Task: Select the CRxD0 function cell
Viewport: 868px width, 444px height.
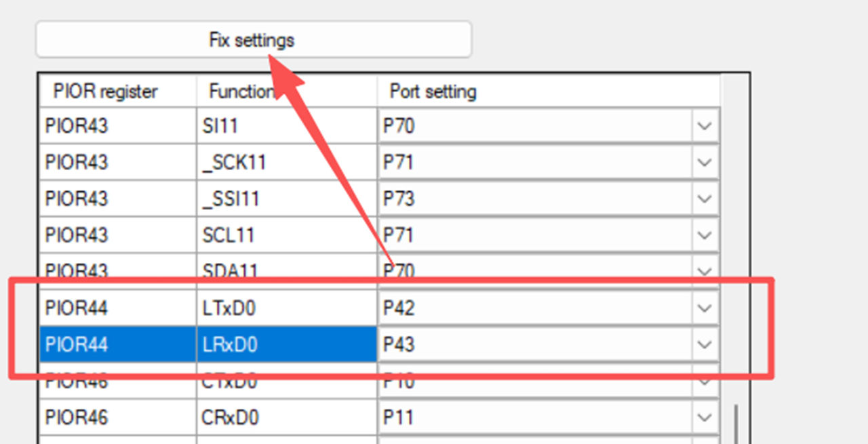Action: pos(286,418)
